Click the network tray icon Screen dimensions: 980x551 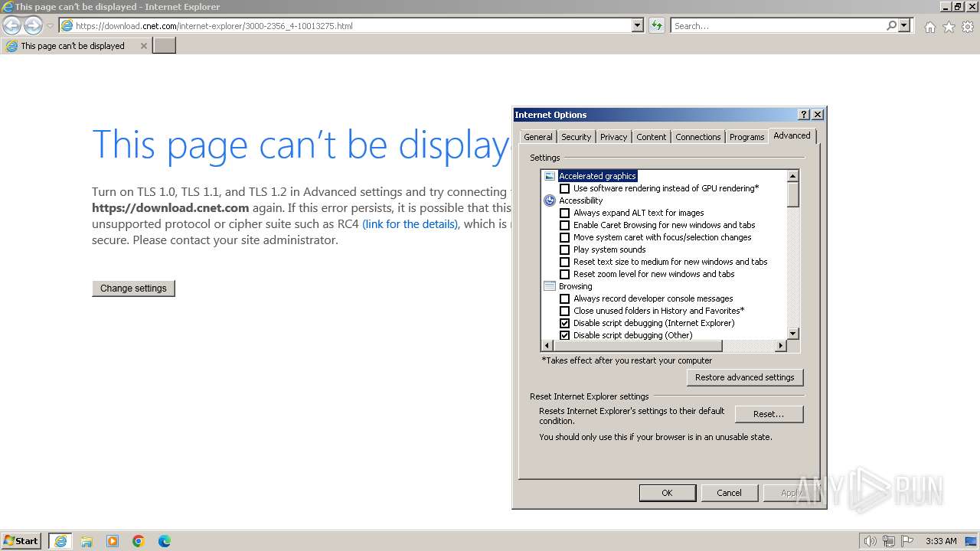(x=889, y=541)
